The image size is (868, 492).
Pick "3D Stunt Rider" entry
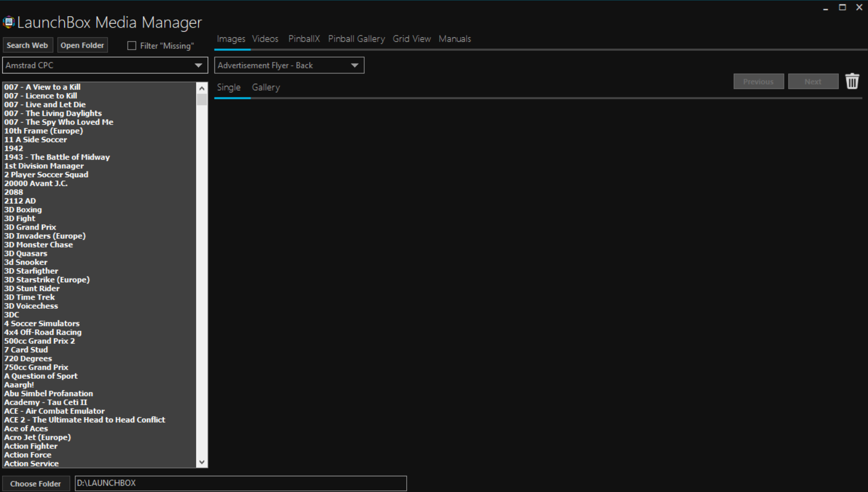(32, 288)
